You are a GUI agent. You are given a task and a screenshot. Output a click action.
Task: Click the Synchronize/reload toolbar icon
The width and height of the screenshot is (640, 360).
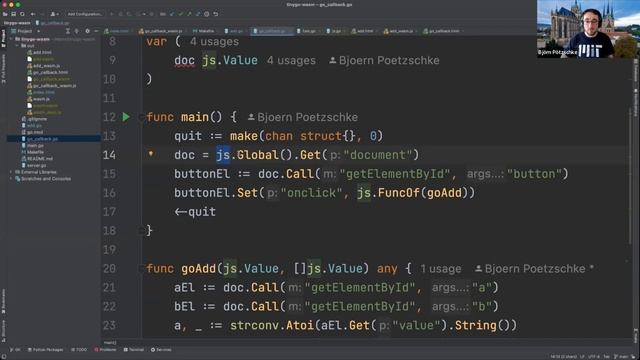click(22, 14)
